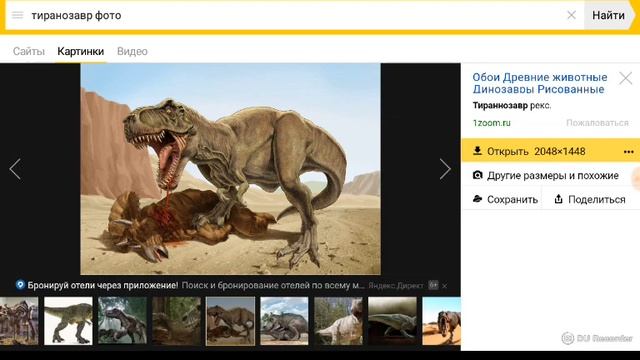Click the Пожаловаться report link
The height and width of the screenshot is (360, 640).
(x=597, y=123)
